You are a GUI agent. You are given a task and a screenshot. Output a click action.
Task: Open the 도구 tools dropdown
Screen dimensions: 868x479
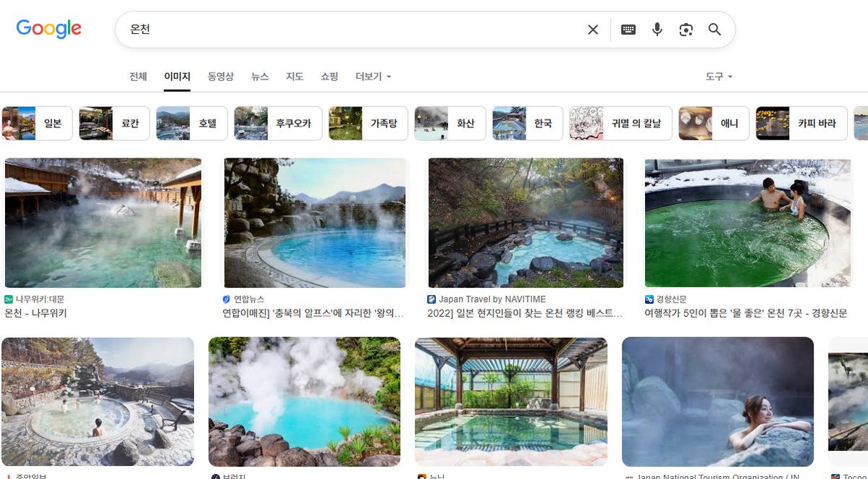[x=719, y=76]
